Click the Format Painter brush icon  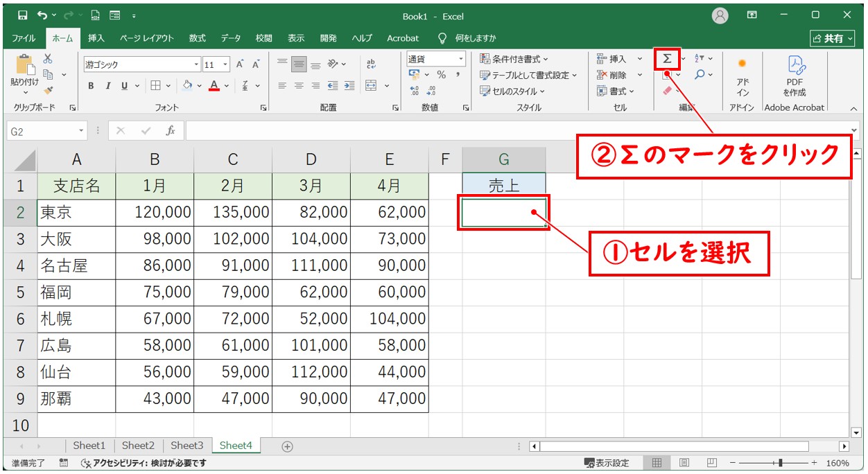pyautogui.click(x=48, y=90)
